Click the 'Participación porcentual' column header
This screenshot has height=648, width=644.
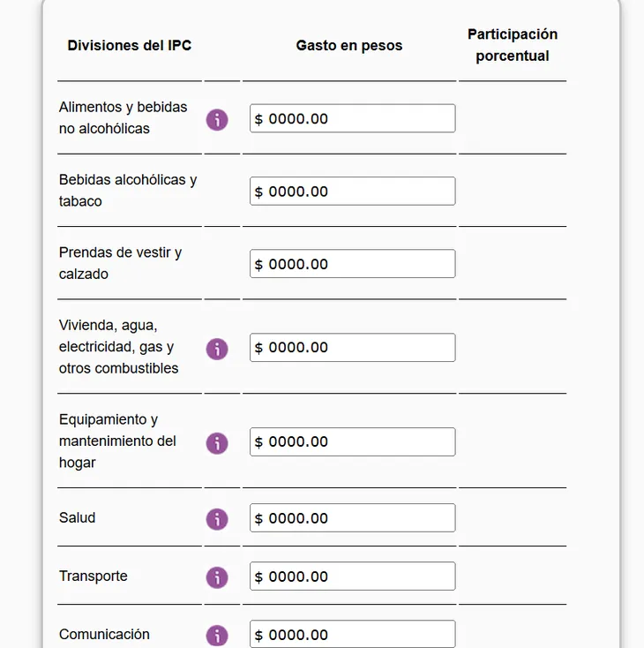coord(513,45)
